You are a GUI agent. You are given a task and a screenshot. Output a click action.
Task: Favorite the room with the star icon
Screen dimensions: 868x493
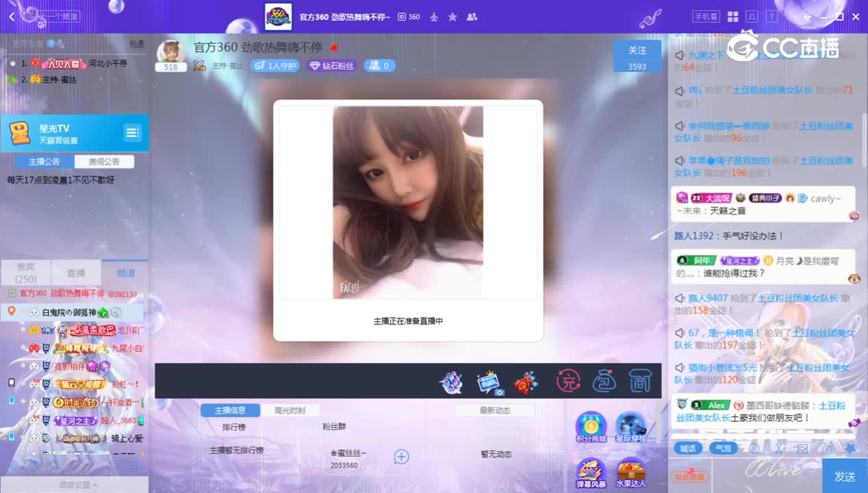pos(452,16)
